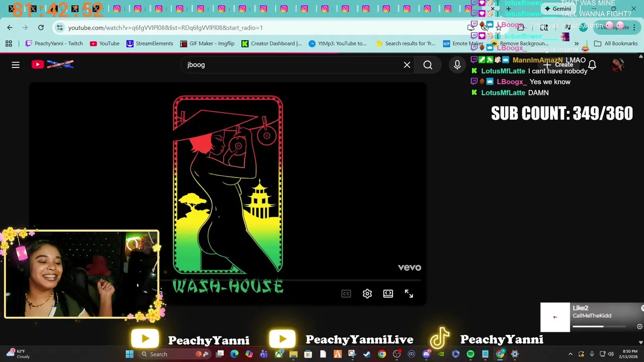Click LBoogx_ 'Yes we know' chat message
644x362 pixels.
click(x=521, y=82)
